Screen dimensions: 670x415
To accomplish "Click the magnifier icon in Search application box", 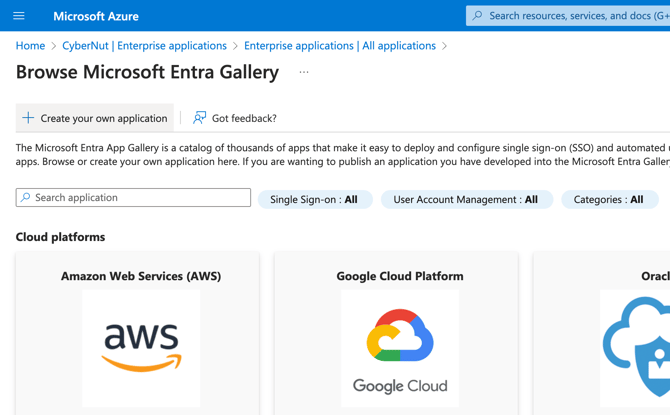I will coord(26,198).
